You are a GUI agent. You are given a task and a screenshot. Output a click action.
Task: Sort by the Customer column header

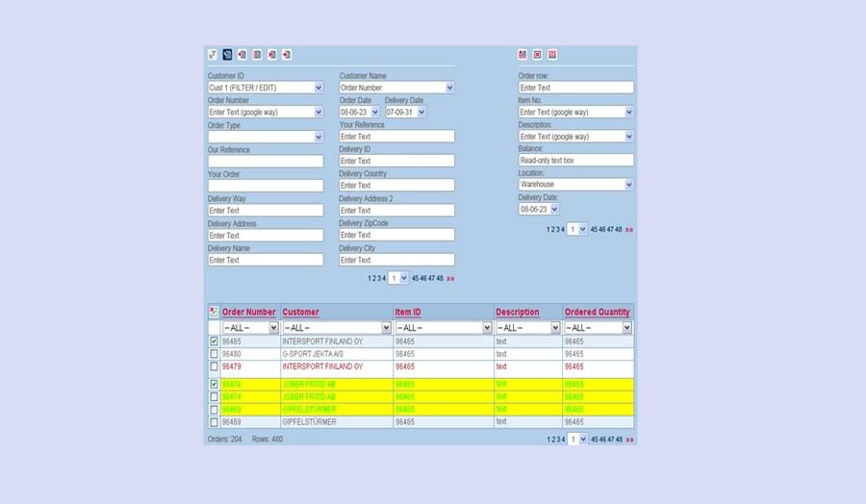tap(300, 312)
